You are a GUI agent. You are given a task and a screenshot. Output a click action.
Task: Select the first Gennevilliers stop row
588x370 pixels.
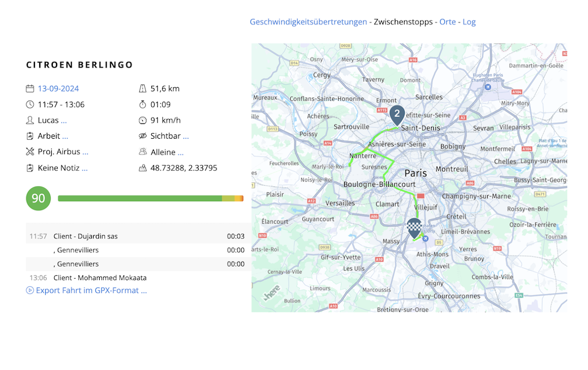(138, 250)
